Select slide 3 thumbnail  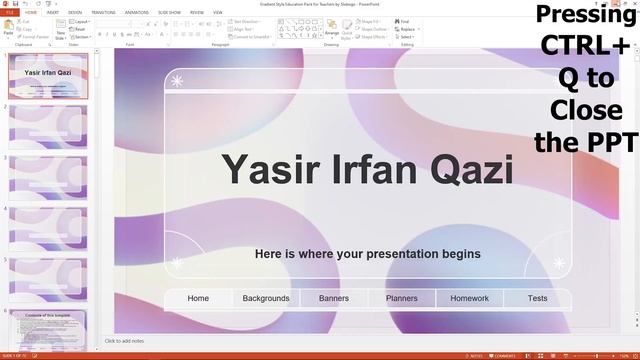click(48, 178)
